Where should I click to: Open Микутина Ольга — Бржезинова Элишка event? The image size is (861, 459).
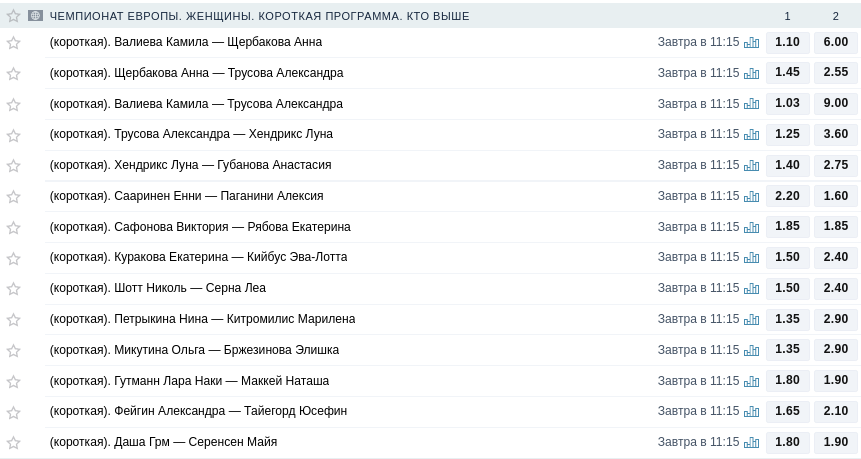point(194,350)
